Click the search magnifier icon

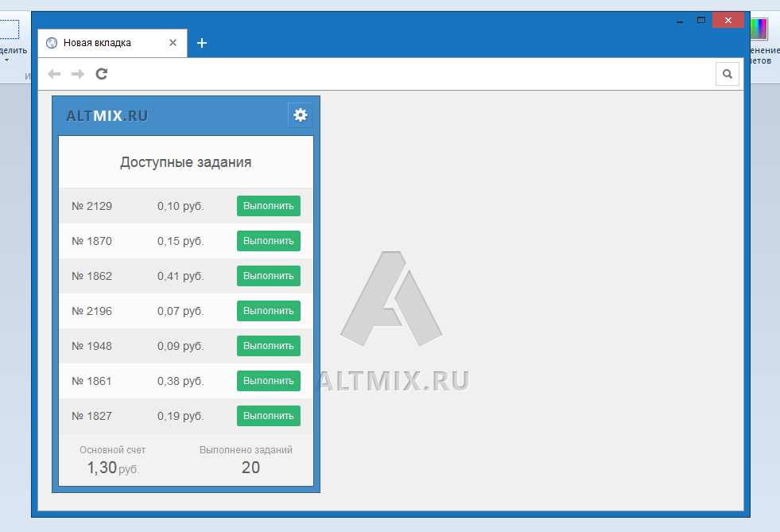click(728, 74)
